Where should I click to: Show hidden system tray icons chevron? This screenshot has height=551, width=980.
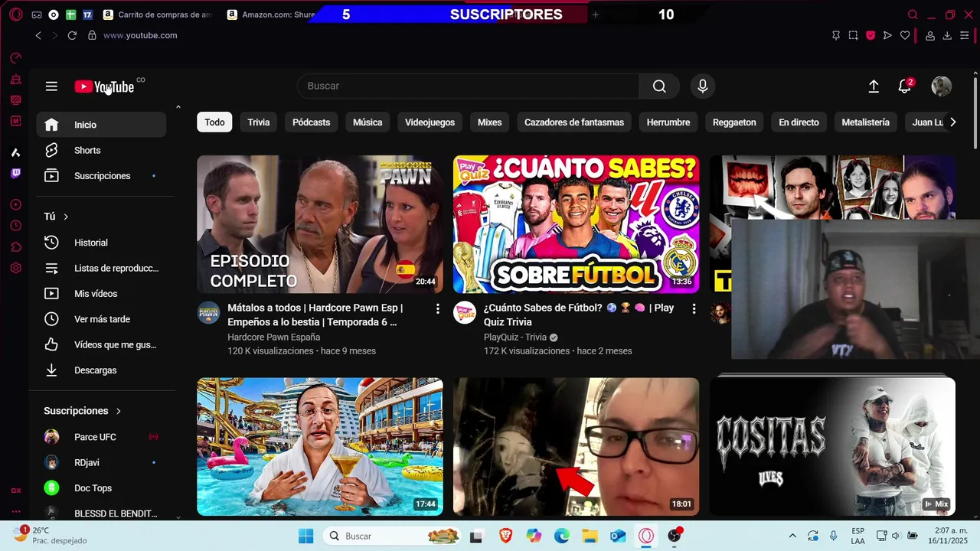(792, 536)
